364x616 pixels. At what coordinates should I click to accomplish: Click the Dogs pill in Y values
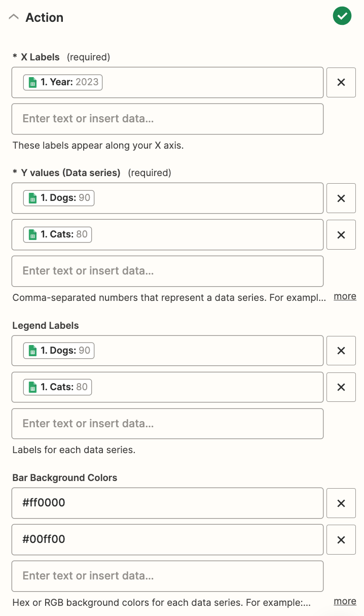click(59, 198)
